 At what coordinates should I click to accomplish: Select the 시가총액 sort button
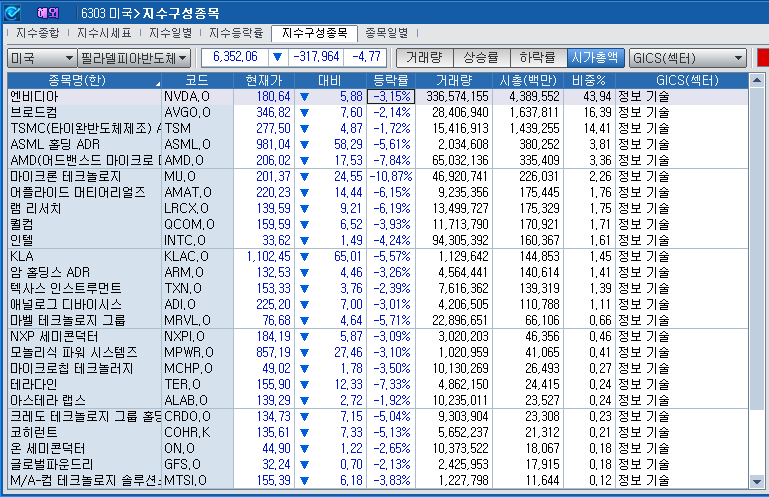[x=595, y=57]
